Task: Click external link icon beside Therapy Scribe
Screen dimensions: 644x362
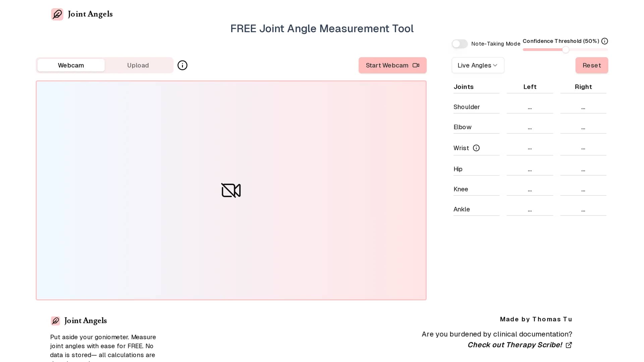Action: [569, 345]
